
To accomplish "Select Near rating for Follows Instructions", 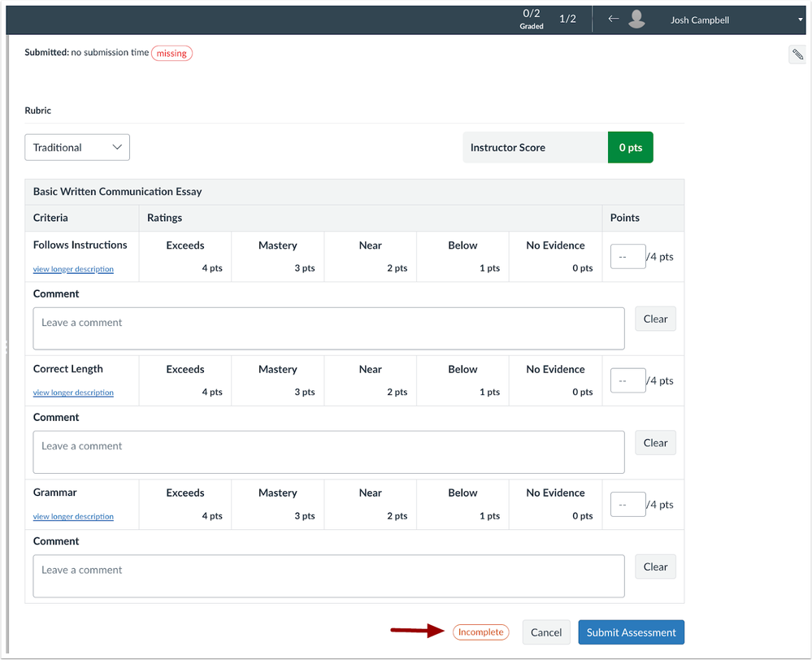I will coord(371,256).
